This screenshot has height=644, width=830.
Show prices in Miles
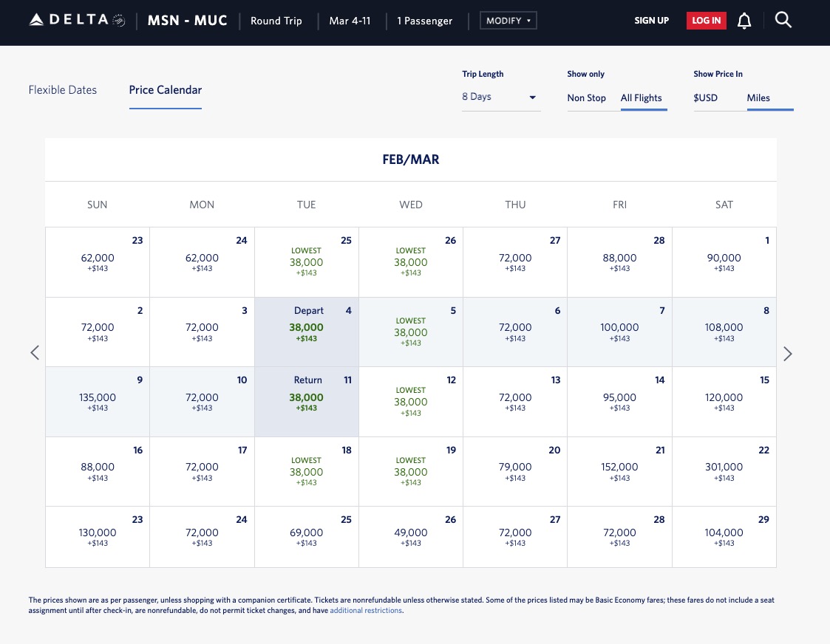click(758, 97)
